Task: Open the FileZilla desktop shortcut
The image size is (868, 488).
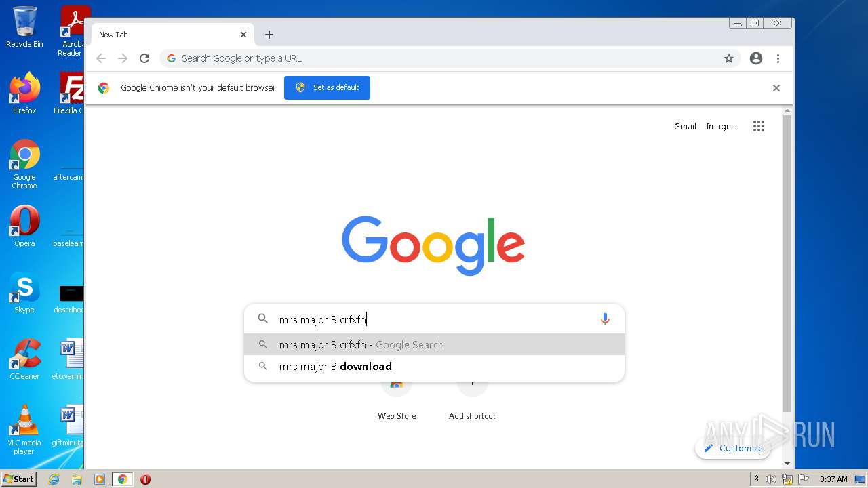Action: (69, 93)
